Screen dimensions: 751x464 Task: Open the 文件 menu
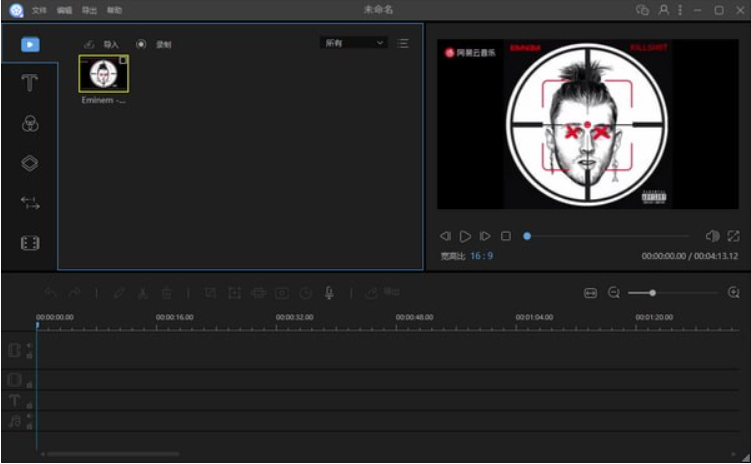39,10
